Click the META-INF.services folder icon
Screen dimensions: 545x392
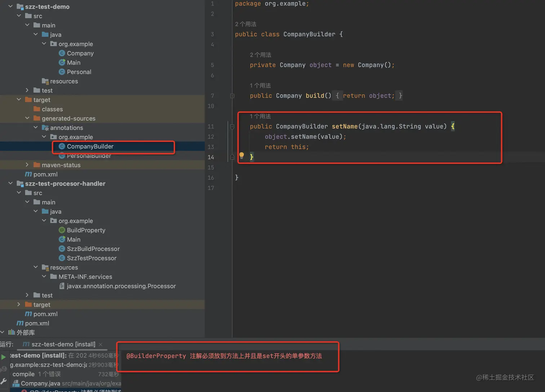click(x=53, y=277)
